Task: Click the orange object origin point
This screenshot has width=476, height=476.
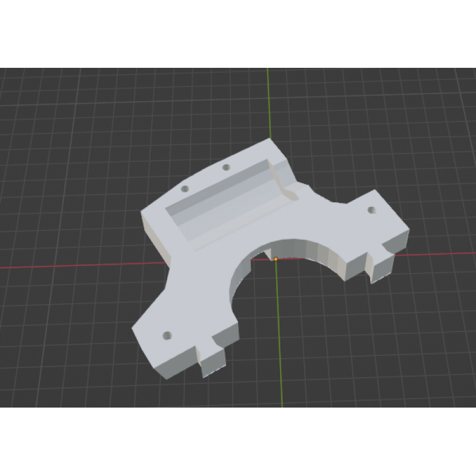Action: click(x=275, y=259)
